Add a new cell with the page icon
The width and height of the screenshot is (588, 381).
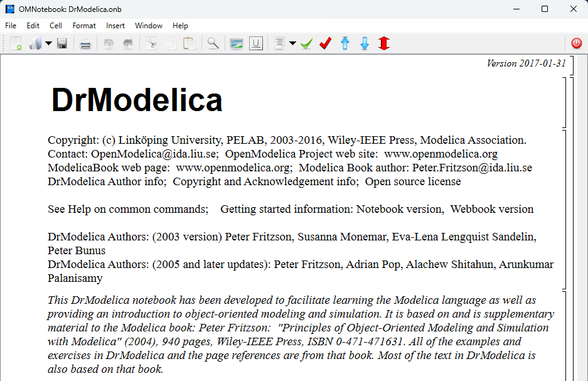click(x=279, y=43)
